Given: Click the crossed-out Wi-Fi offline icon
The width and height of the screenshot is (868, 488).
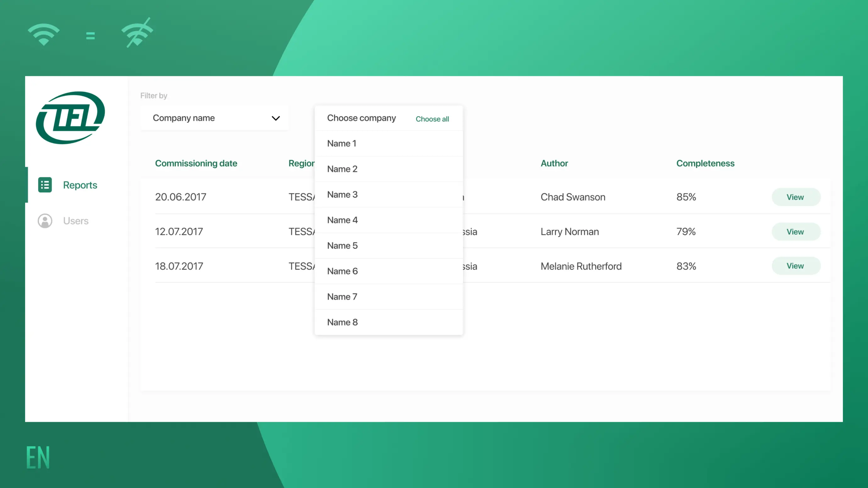Looking at the screenshot, I should (137, 33).
